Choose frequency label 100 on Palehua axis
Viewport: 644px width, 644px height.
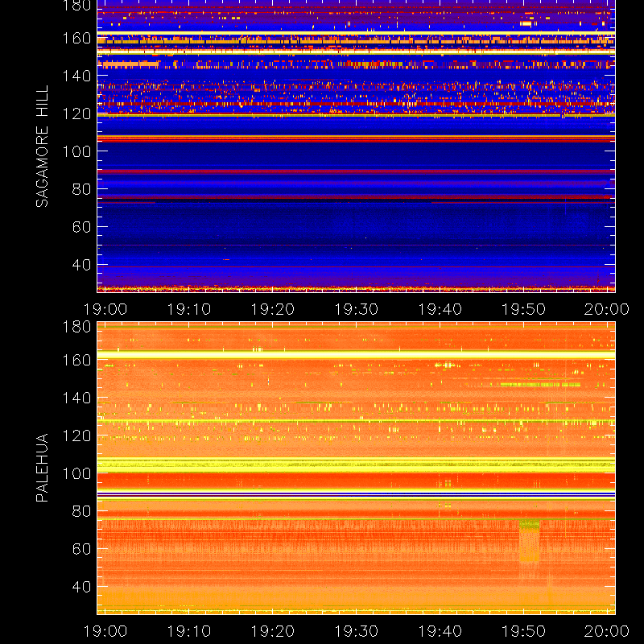point(76,473)
